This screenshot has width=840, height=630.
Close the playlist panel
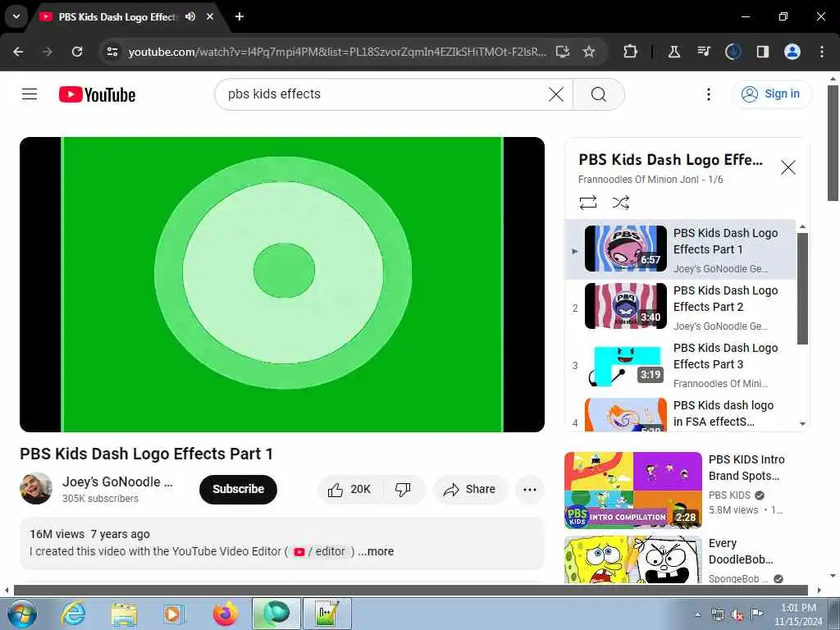(787, 167)
